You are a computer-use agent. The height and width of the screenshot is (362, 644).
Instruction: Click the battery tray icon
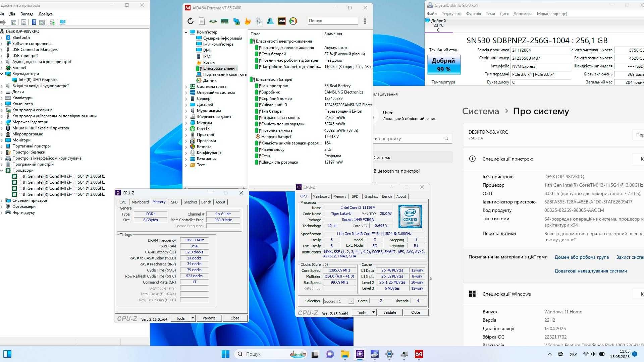(602, 354)
